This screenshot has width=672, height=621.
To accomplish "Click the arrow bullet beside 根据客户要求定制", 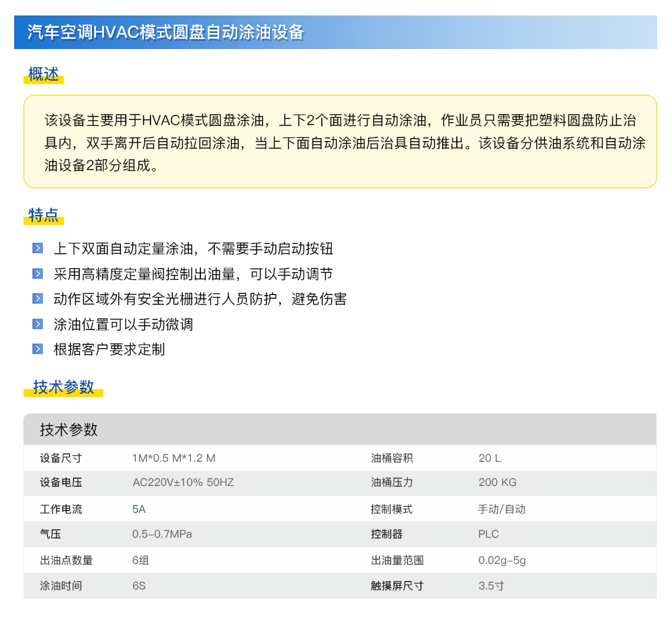I will click(x=38, y=349).
